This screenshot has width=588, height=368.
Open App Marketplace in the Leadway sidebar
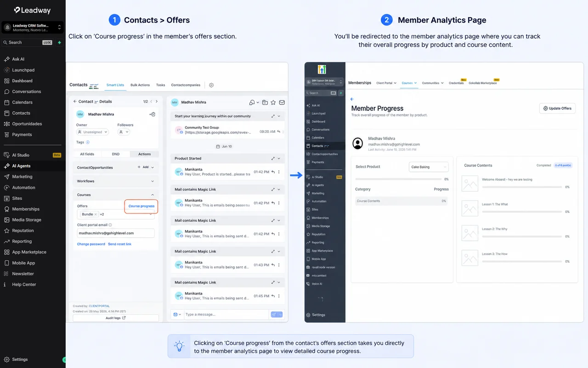tap(29, 252)
